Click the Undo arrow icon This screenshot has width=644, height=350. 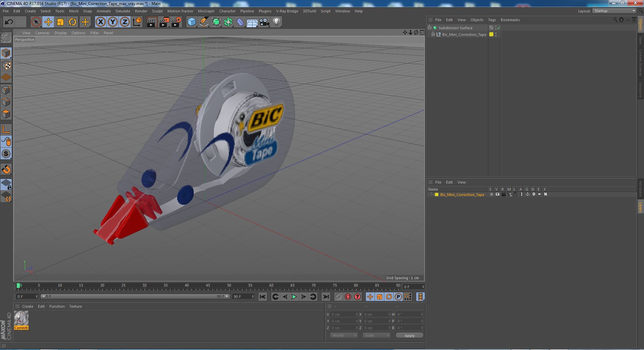click(9, 22)
